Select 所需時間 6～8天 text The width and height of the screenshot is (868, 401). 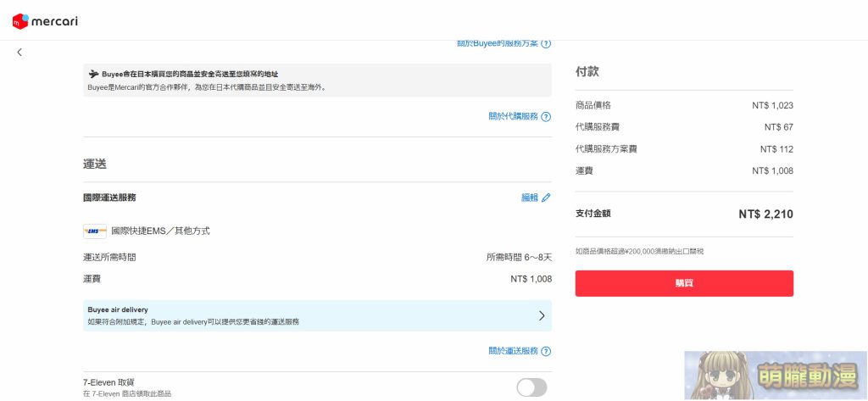tap(520, 258)
